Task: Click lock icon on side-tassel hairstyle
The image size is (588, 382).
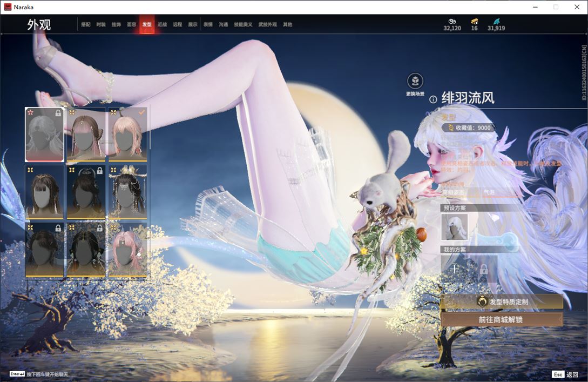Action: 99,228
